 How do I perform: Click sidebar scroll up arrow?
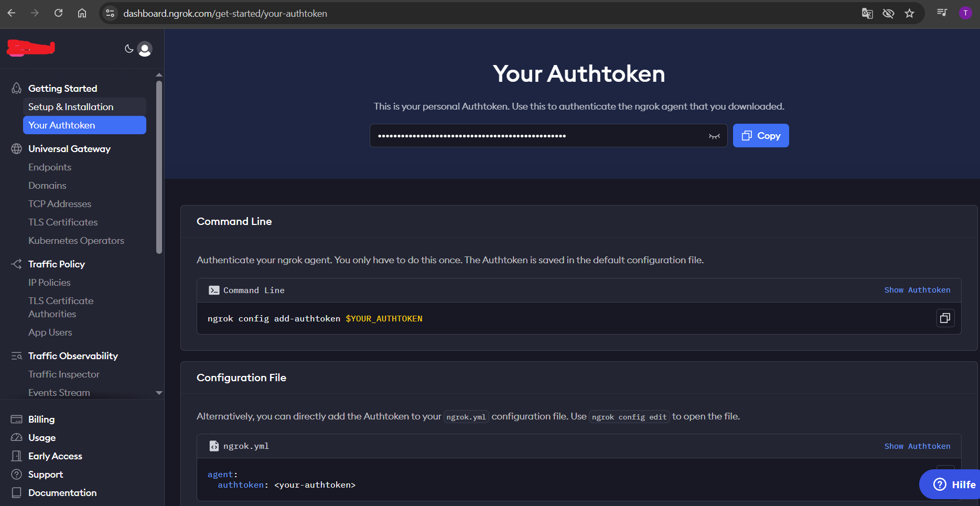(x=159, y=75)
